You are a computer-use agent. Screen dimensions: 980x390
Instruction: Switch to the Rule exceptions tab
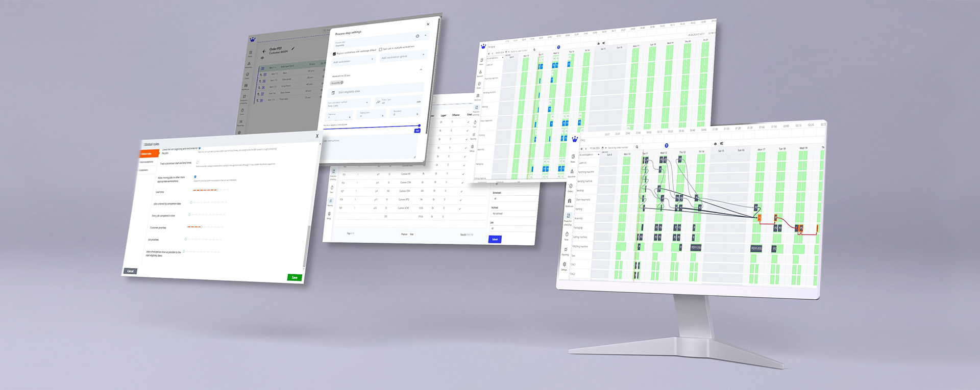tap(146, 162)
